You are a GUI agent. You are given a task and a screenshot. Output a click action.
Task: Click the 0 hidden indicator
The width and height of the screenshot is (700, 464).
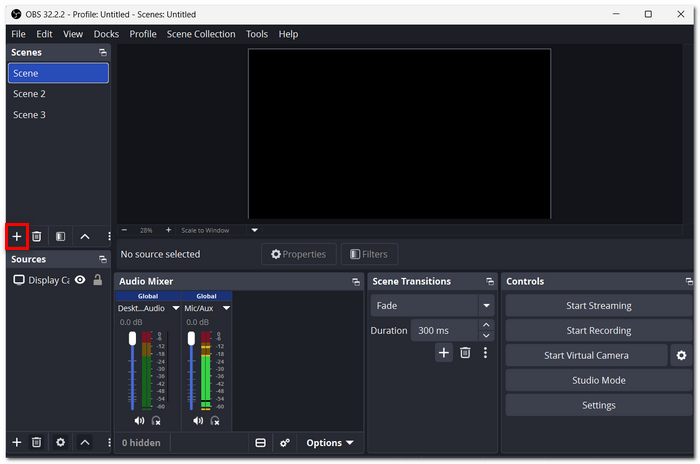[x=141, y=443]
